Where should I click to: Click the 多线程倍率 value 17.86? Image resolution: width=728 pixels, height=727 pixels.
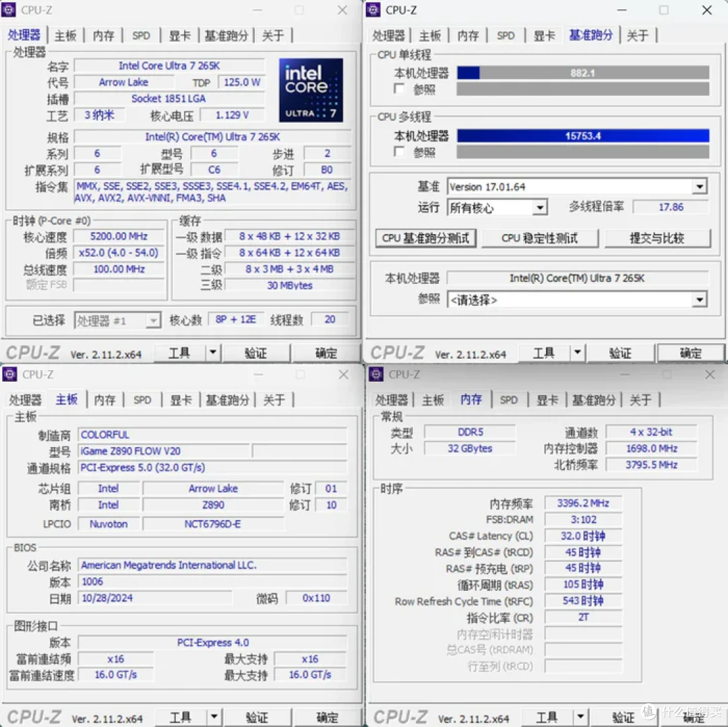[x=671, y=207]
